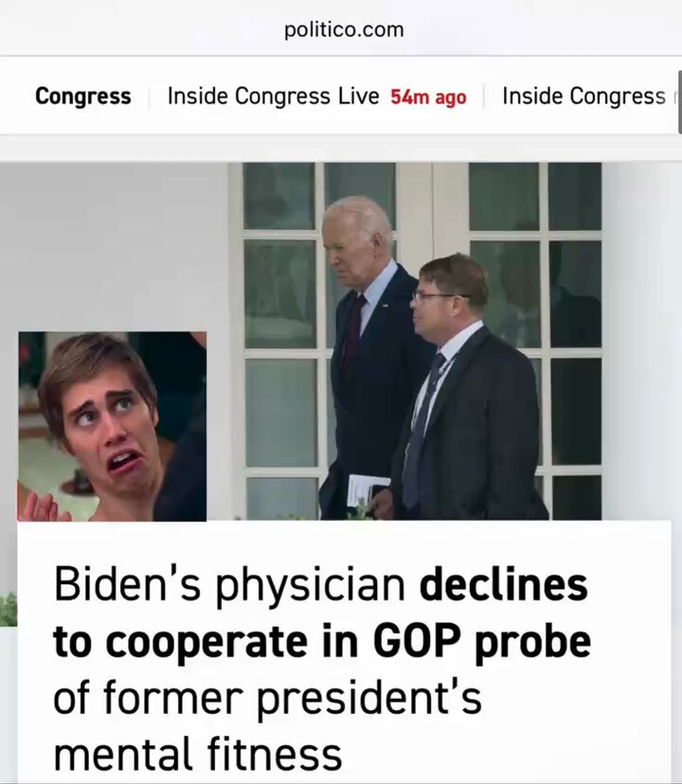The height and width of the screenshot is (784, 682).
Task: Click the headline line of former president's
Action: [x=268, y=697]
